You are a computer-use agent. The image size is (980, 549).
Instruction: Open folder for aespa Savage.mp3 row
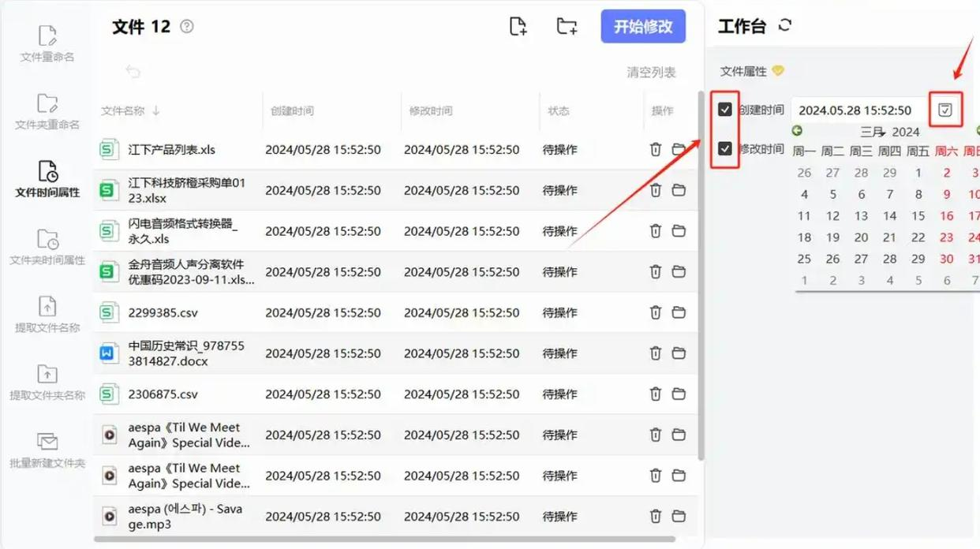click(679, 516)
